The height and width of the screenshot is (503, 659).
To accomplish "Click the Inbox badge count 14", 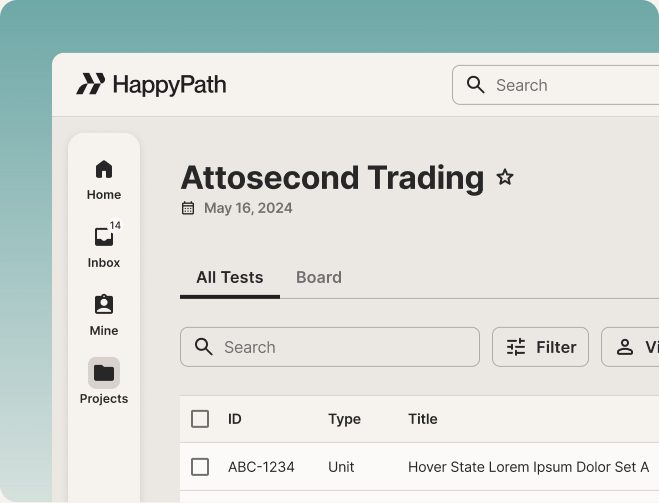I will pos(115,226).
